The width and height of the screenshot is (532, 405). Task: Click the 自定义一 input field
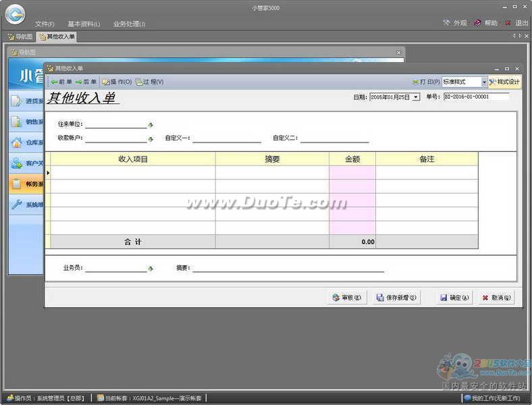click(x=227, y=138)
